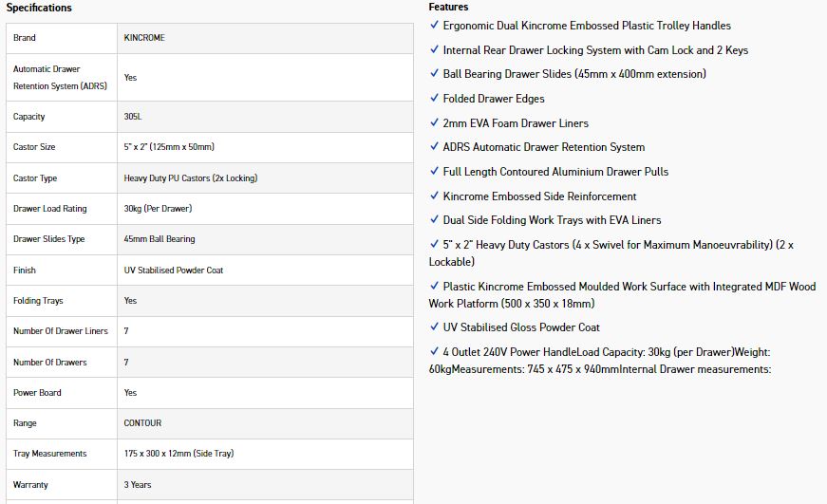Screen dimensions: 827x504
Task: Click the Specifications heading
Action: coord(39,8)
